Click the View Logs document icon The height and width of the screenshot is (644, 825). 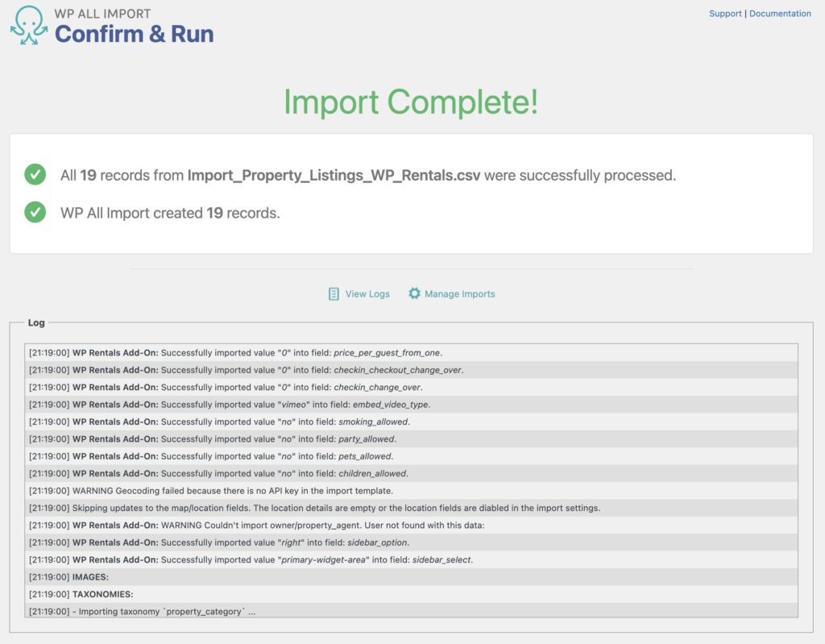click(x=332, y=294)
